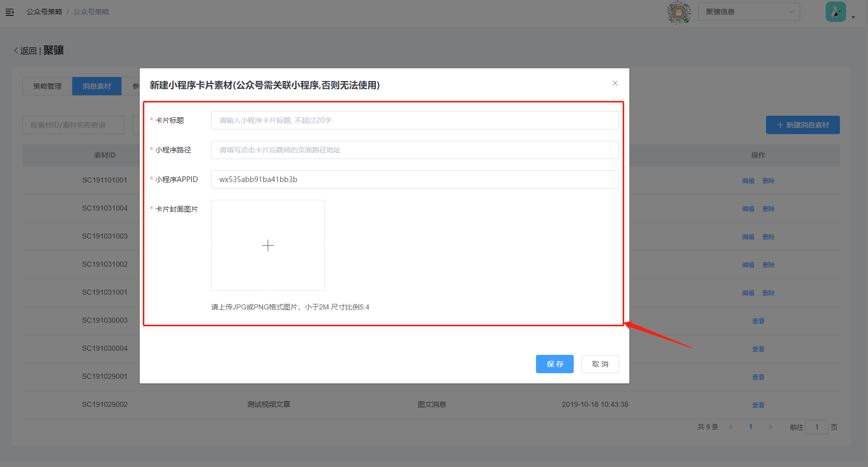This screenshot has width=868, height=467.
Task: Focus the 卡片标题 input field
Action: 415,120
